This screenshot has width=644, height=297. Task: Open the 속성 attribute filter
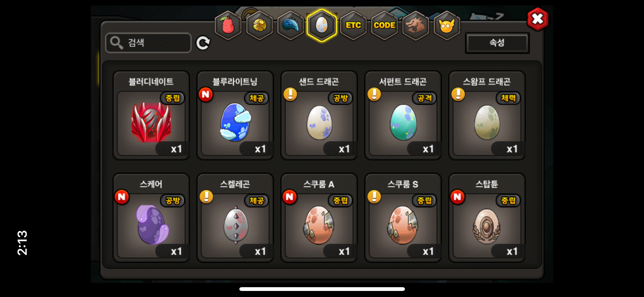[x=497, y=43]
